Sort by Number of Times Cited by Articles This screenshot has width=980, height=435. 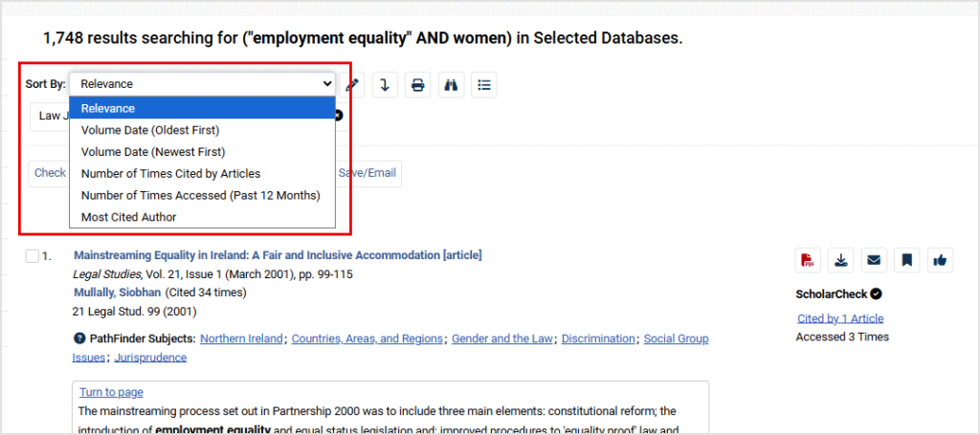click(170, 174)
